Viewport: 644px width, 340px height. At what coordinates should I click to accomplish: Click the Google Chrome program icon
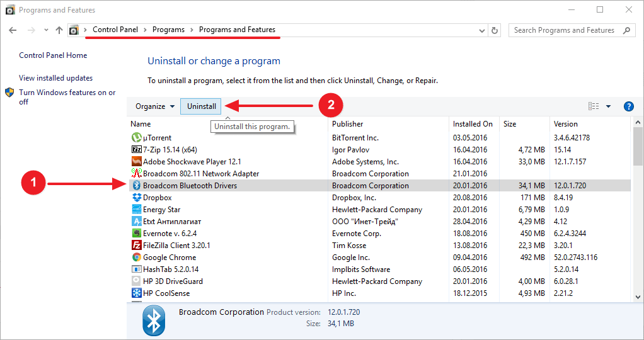pyautogui.click(x=136, y=257)
